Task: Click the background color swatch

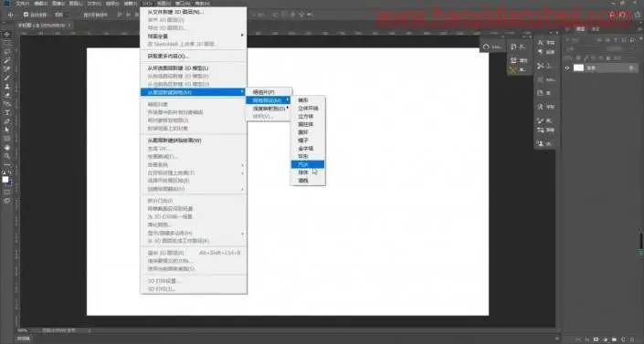Action: [x=9, y=183]
